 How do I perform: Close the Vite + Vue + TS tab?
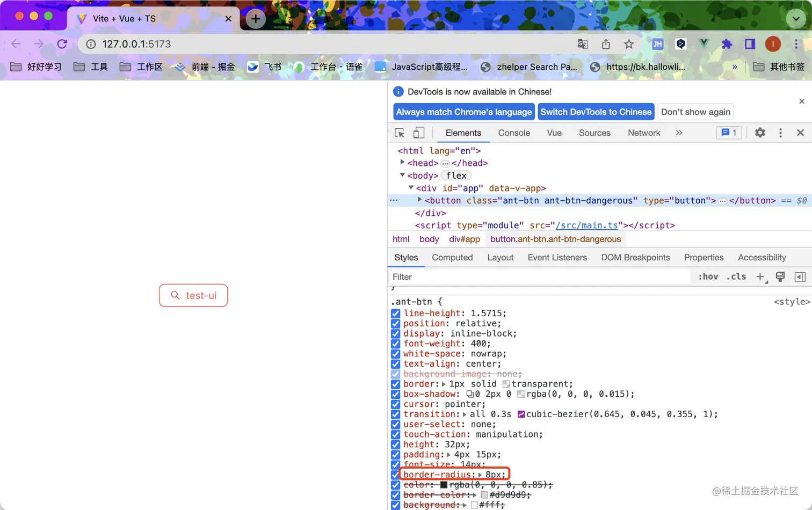point(228,19)
